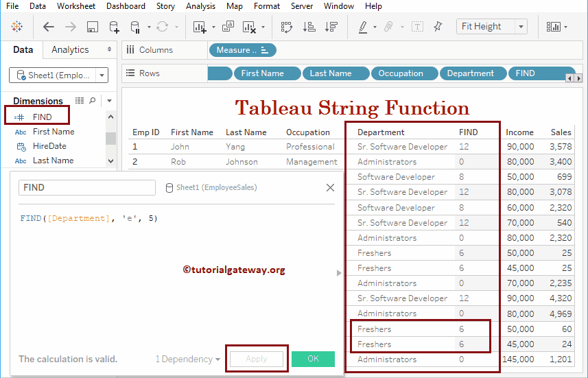Open the Fit Height dropdown
Screen dimensions: 588x378
[521, 27]
